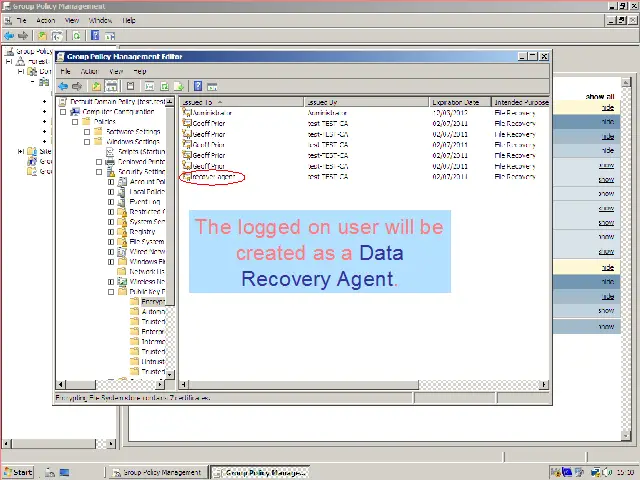The height and width of the screenshot is (480, 640).
Task: Select Windows Firewall folder in tree
Action: point(142,262)
